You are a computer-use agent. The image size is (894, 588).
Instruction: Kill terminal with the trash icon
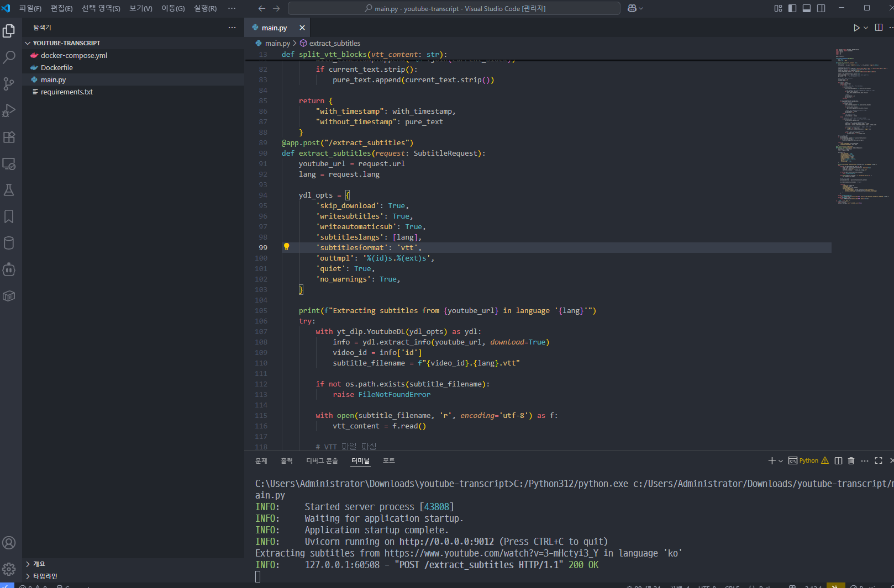[x=851, y=460]
